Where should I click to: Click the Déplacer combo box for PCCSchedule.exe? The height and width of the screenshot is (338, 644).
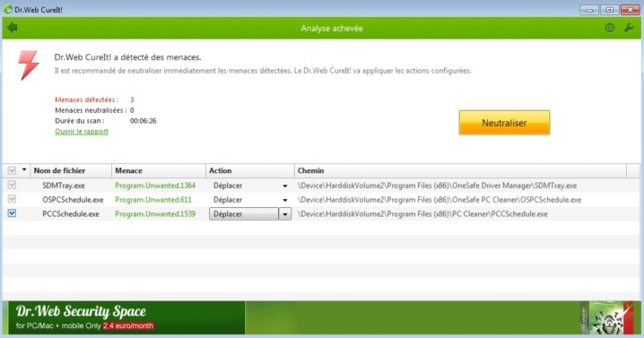[x=244, y=214]
